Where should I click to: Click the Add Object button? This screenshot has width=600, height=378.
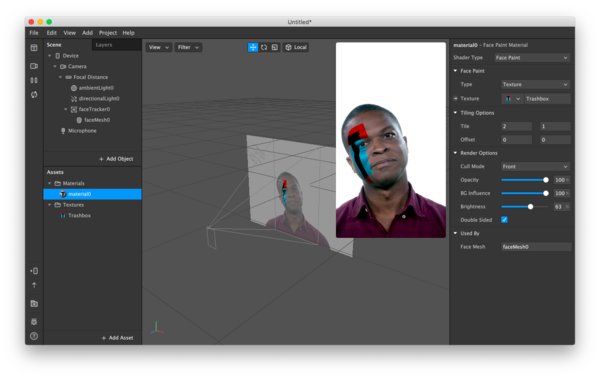116,159
